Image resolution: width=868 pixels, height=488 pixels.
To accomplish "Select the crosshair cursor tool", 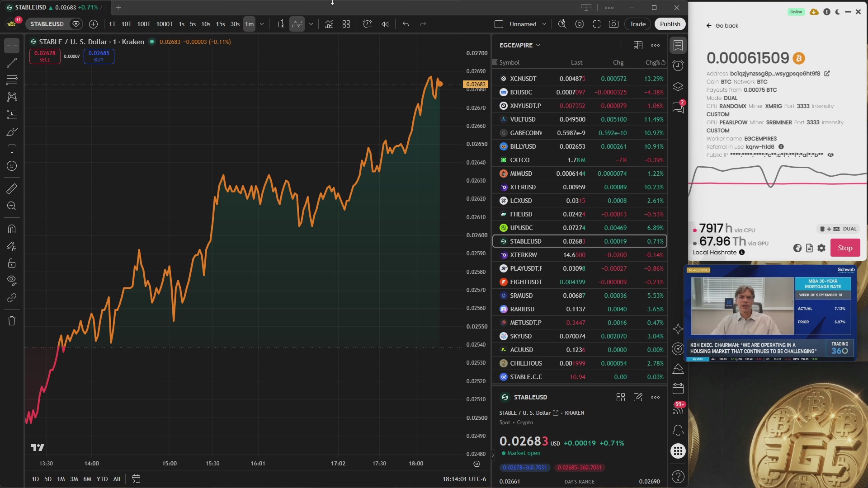I will (x=12, y=45).
